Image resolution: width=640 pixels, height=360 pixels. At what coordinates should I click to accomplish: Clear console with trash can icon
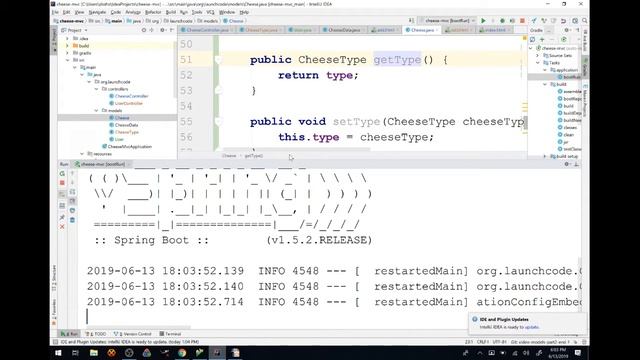click(72, 220)
